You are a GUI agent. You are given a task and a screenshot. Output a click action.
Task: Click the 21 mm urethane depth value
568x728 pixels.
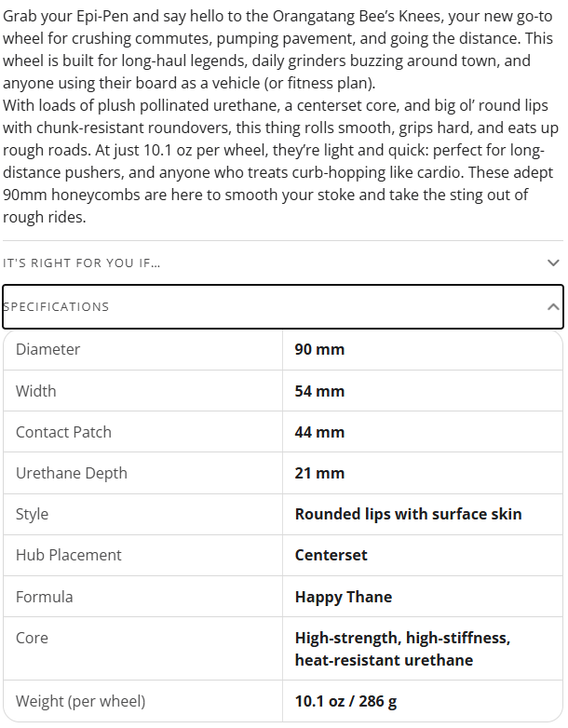pos(319,473)
